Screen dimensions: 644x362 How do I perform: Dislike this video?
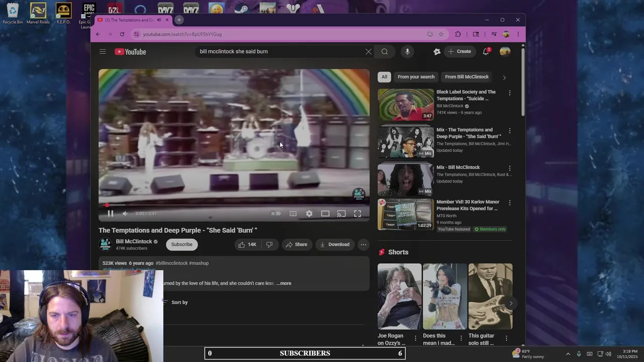tap(270, 244)
